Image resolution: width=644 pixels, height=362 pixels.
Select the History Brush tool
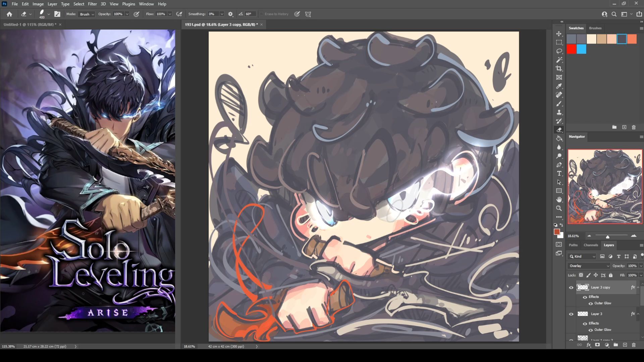point(559,121)
